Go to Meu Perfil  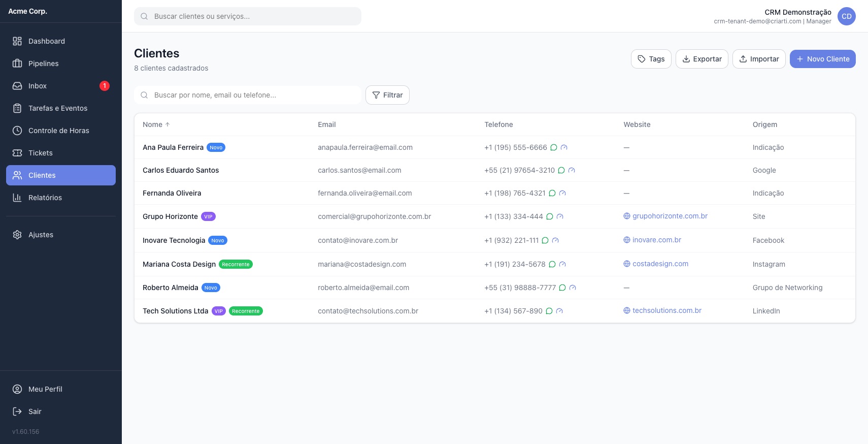pos(61,389)
